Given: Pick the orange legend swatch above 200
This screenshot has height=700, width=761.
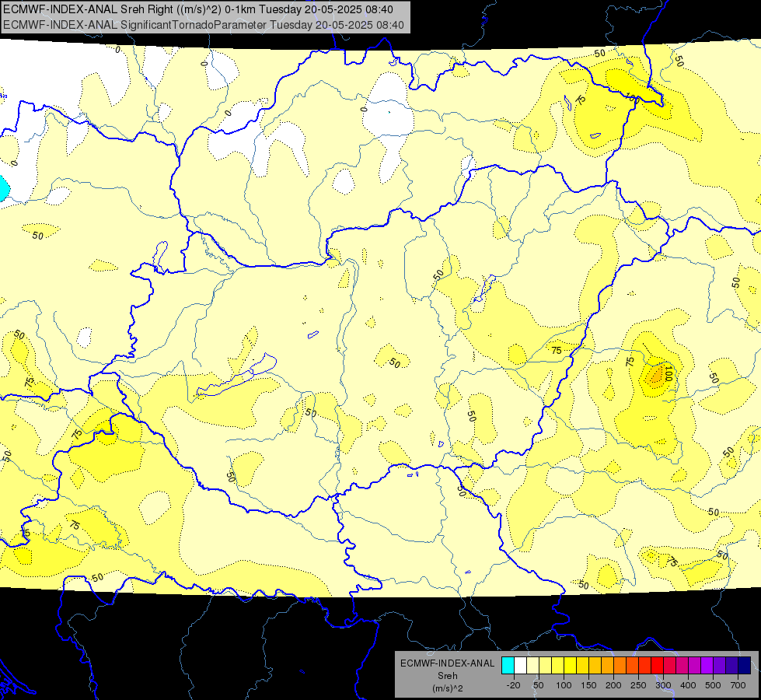Looking at the screenshot, I should (620, 665).
